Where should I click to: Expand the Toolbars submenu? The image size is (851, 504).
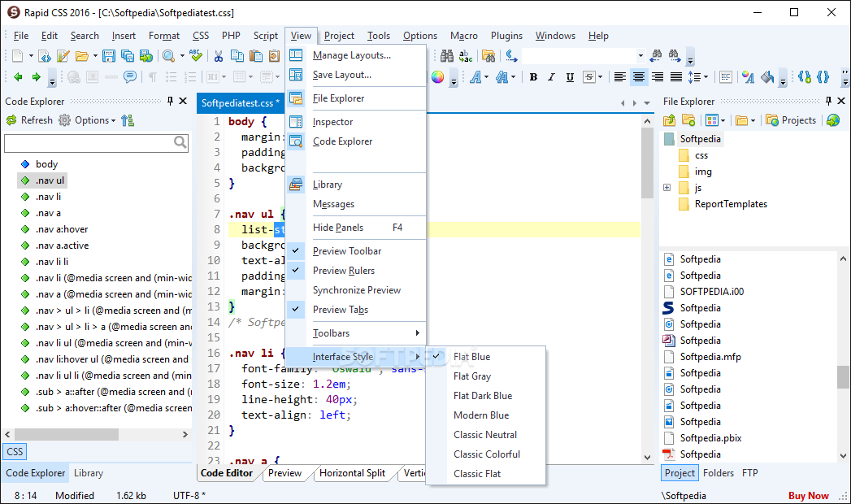pos(356,333)
